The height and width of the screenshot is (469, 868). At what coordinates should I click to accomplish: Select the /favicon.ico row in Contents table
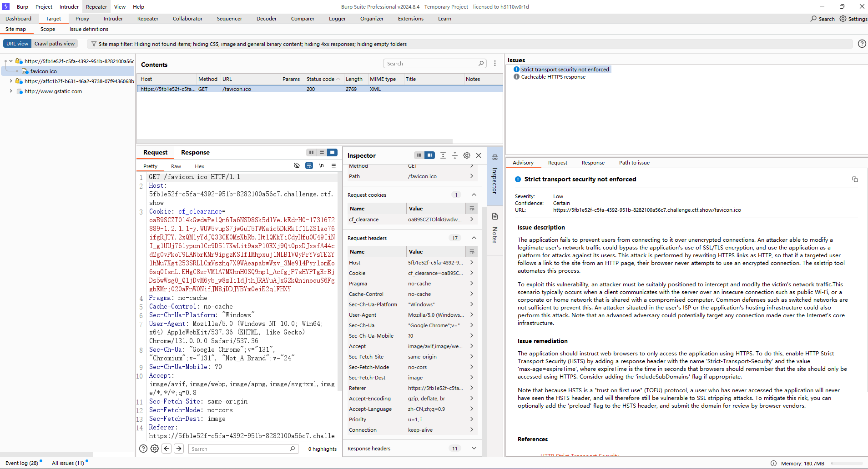[x=320, y=89]
